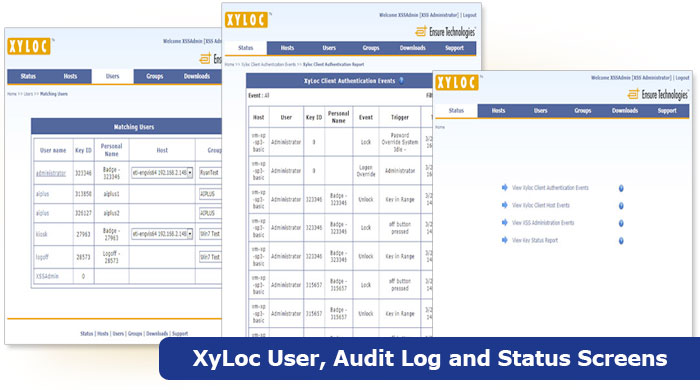Open the kiosk user link
The image size is (700, 390).
click(x=42, y=234)
